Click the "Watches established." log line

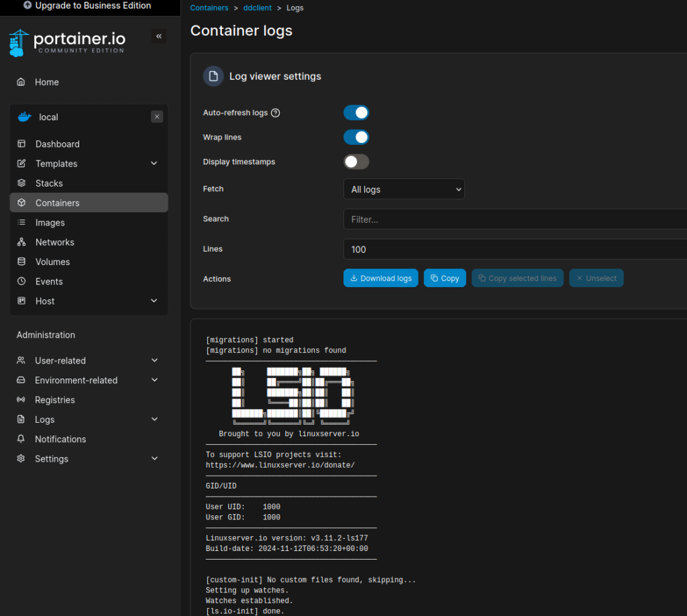pos(249,601)
